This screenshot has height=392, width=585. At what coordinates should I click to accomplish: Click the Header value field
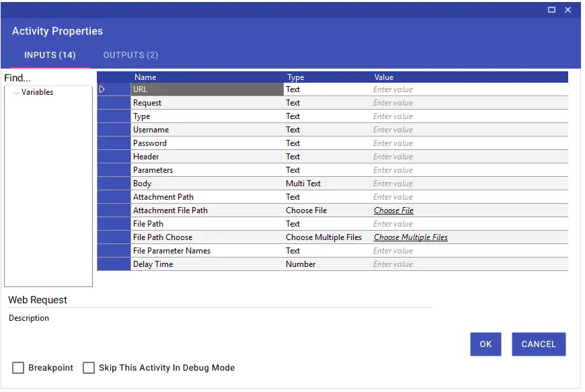(469, 157)
